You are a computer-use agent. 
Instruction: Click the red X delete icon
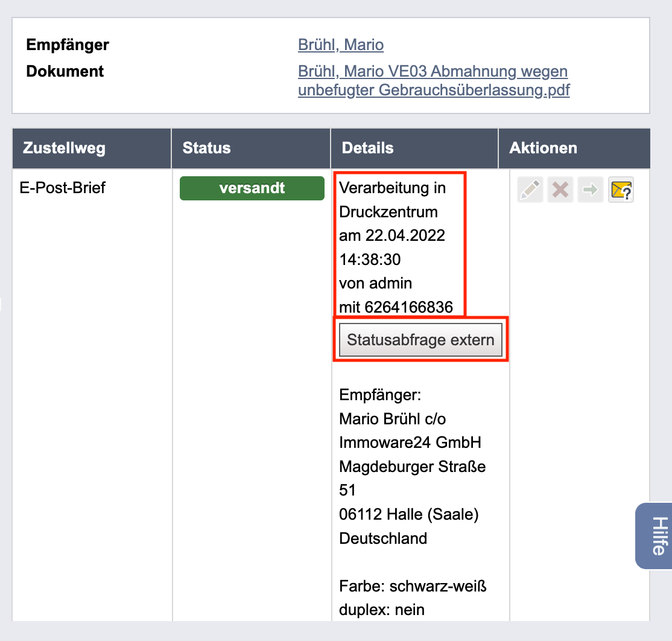[560, 190]
